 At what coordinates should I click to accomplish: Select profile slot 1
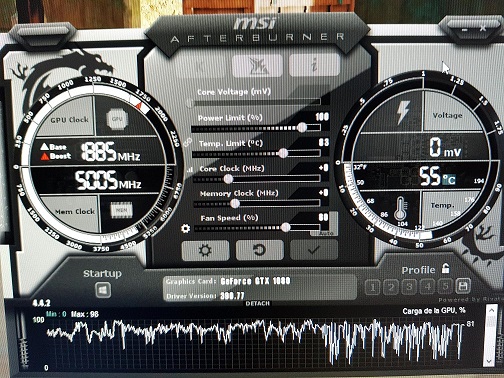(x=373, y=287)
